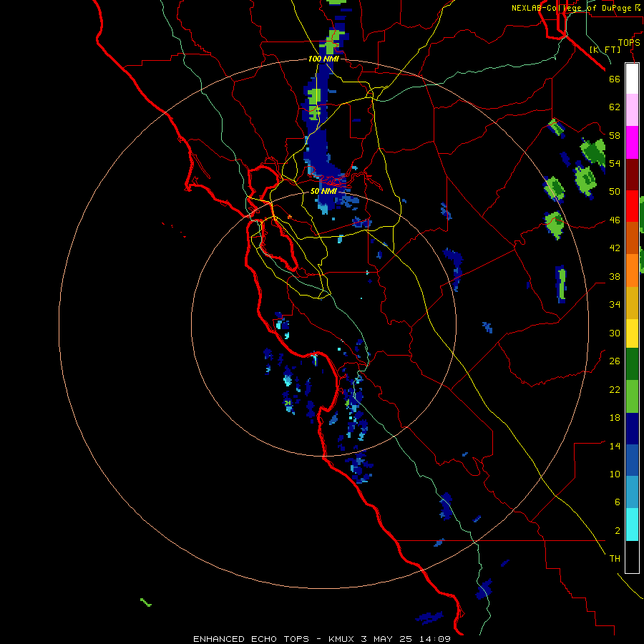Click the medium blue legend swatch
The height and width of the screenshot is (644, 644).
[x=632, y=460]
